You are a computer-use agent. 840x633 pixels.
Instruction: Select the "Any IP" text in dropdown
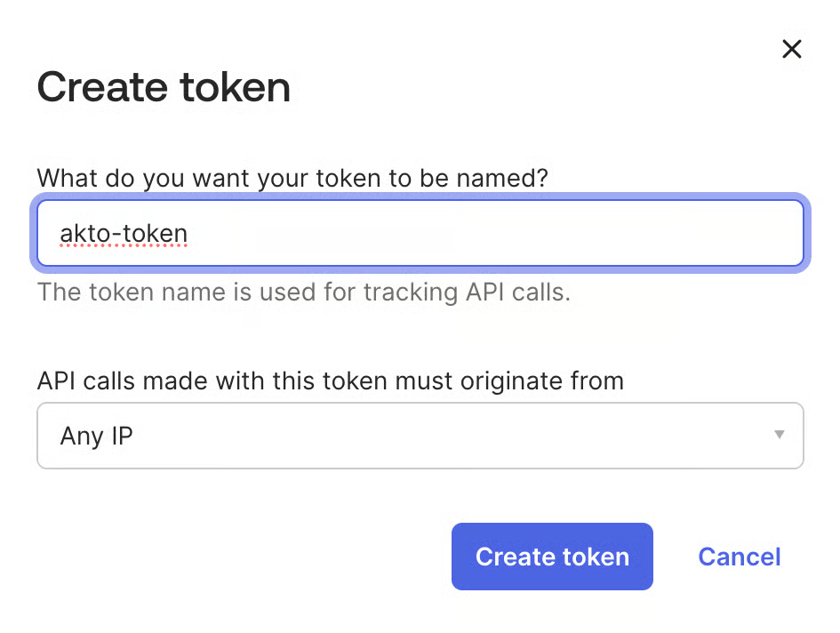pos(96,436)
